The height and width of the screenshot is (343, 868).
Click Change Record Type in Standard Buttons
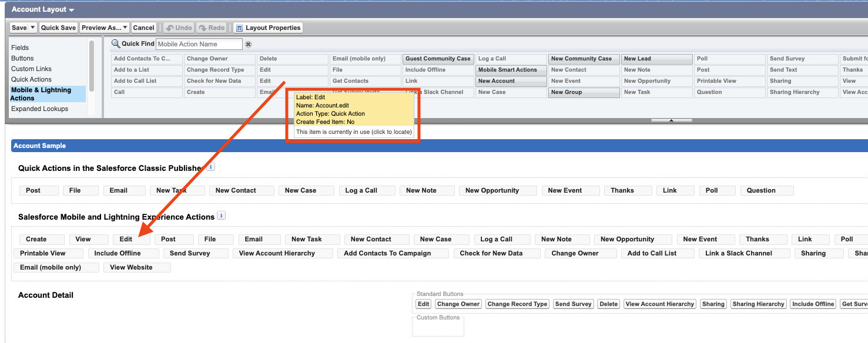(517, 304)
